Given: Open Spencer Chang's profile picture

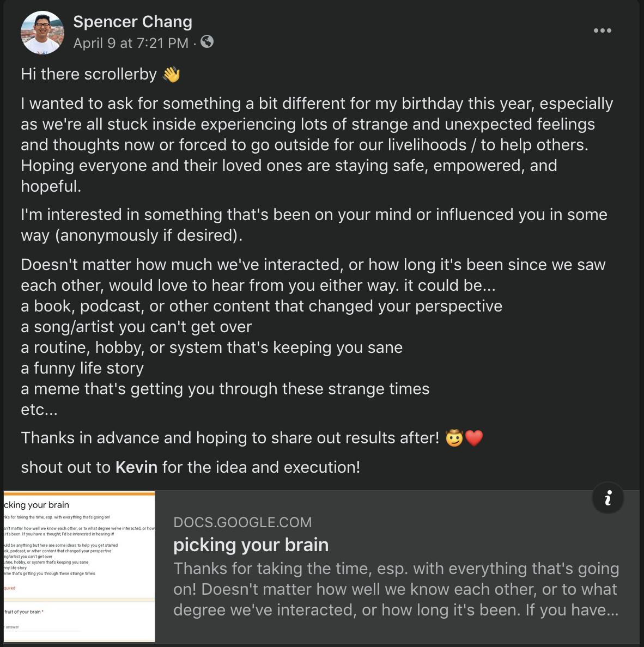Looking at the screenshot, I should coord(42,33).
